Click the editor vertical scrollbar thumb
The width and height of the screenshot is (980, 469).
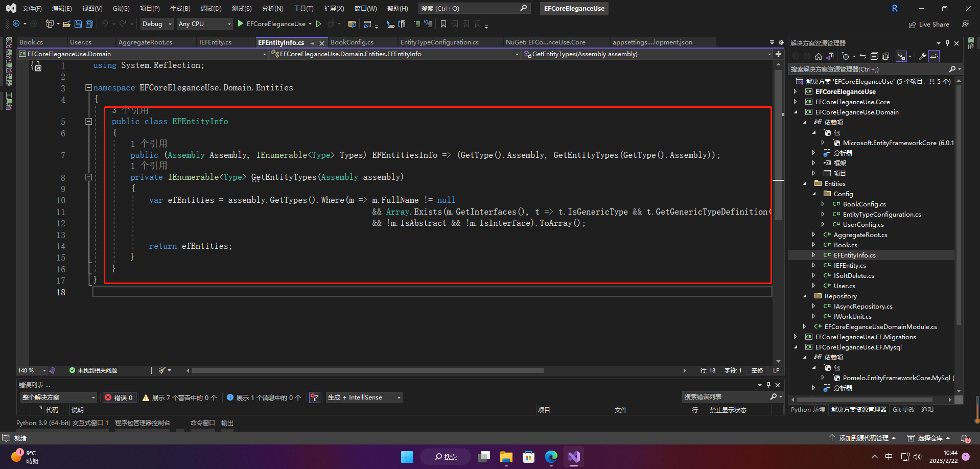(x=779, y=145)
